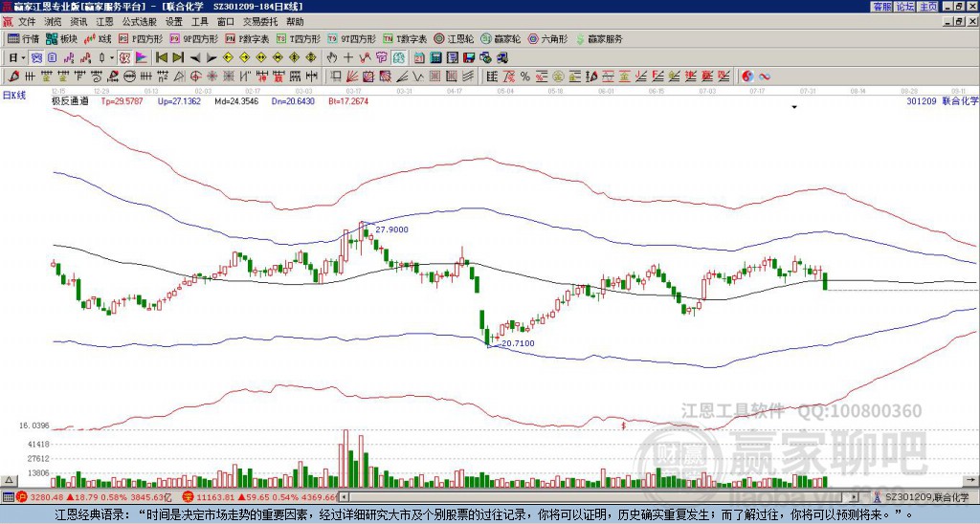Open the 江恩 menu
This screenshot has width=980, height=524.
tap(104, 22)
